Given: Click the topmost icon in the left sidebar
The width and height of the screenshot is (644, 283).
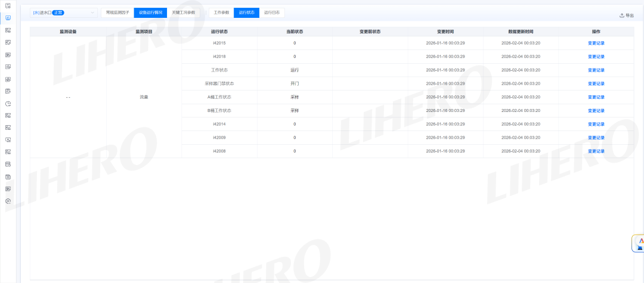Looking at the screenshot, I should pyautogui.click(x=8, y=6).
